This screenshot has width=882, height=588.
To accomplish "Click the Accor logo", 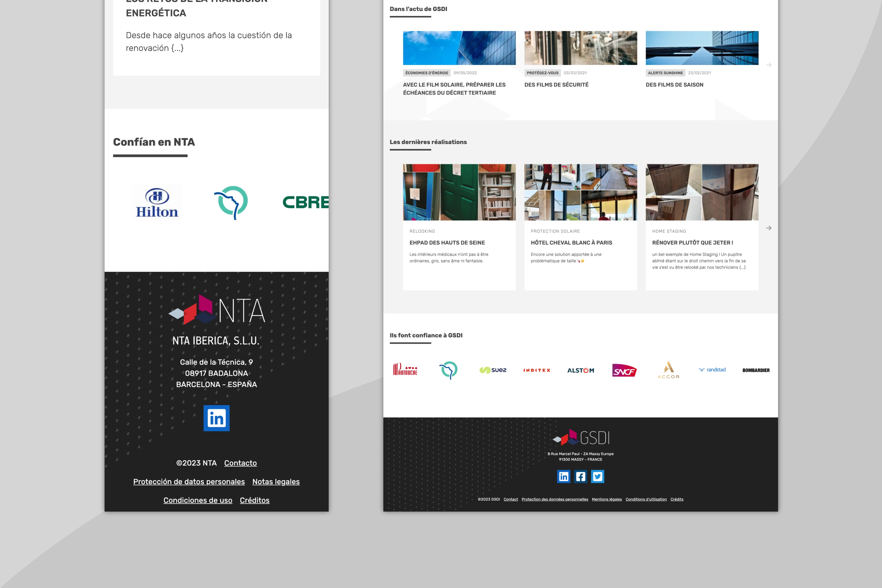I will 668,370.
